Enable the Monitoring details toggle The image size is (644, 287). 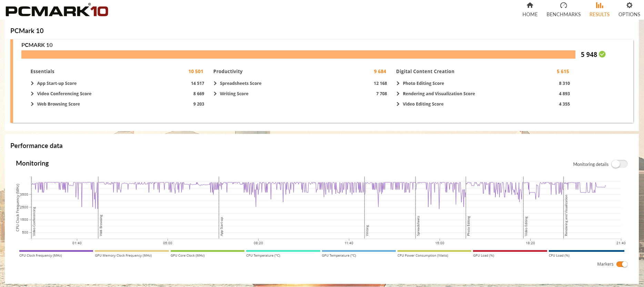tap(620, 164)
